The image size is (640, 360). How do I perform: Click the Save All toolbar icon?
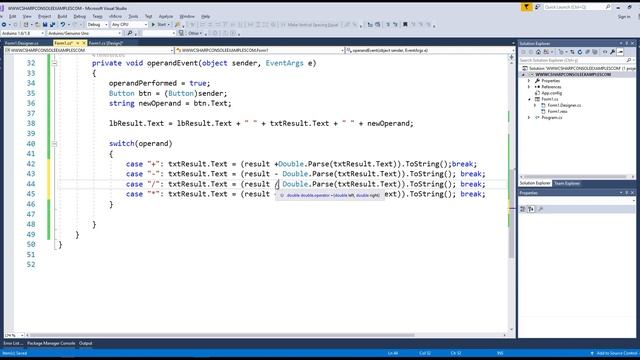tap(53, 24)
